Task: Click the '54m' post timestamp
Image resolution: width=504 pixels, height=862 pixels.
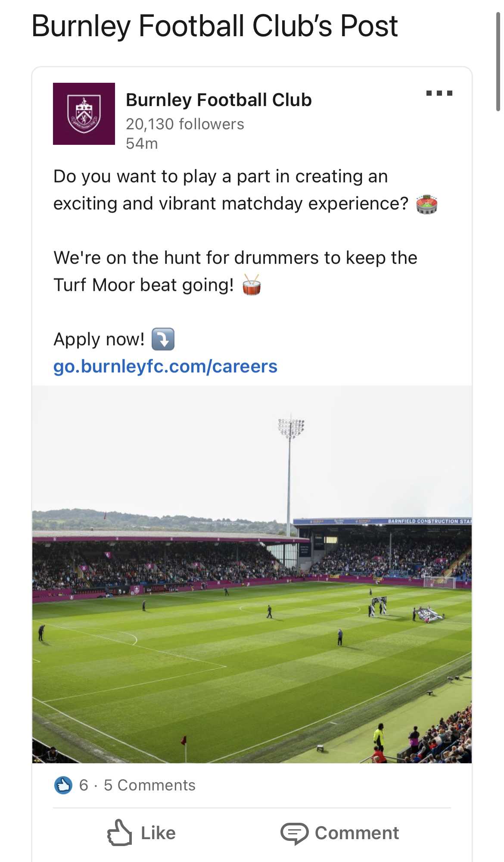Action: click(x=142, y=144)
